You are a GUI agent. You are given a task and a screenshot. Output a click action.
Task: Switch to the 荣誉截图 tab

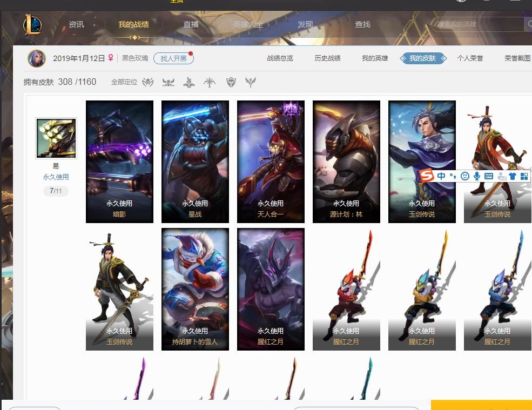click(x=517, y=58)
